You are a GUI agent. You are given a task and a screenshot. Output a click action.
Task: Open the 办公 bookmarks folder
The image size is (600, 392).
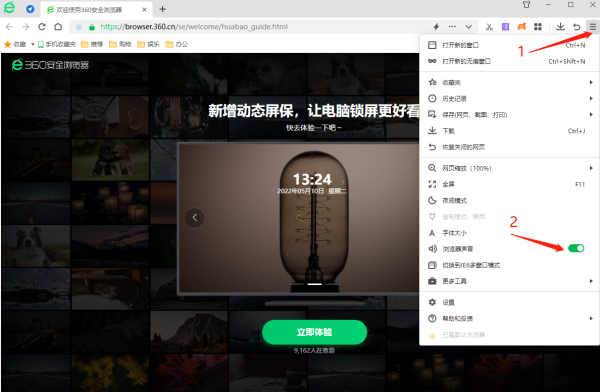point(176,44)
